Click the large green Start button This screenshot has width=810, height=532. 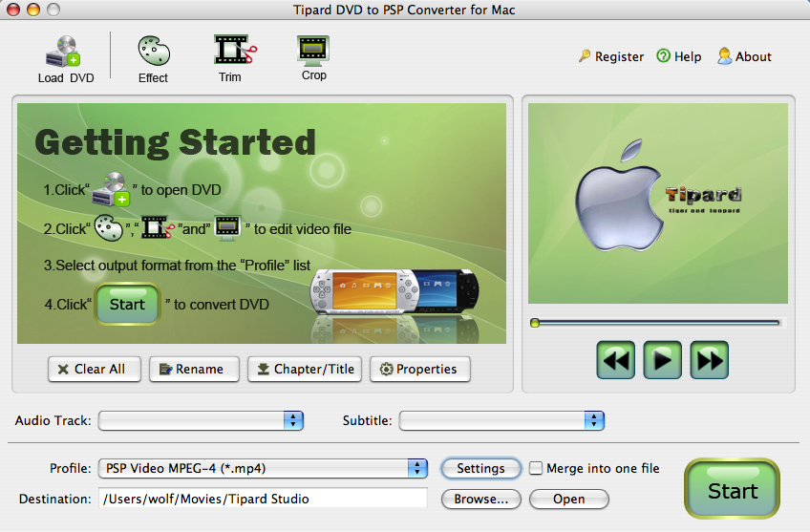tap(732, 489)
